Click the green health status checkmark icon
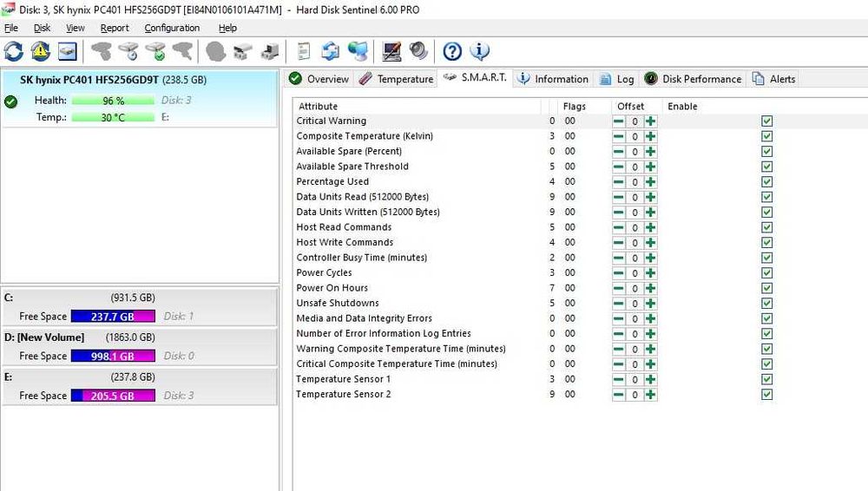Image resolution: width=868 pixels, height=491 pixels. (10, 101)
